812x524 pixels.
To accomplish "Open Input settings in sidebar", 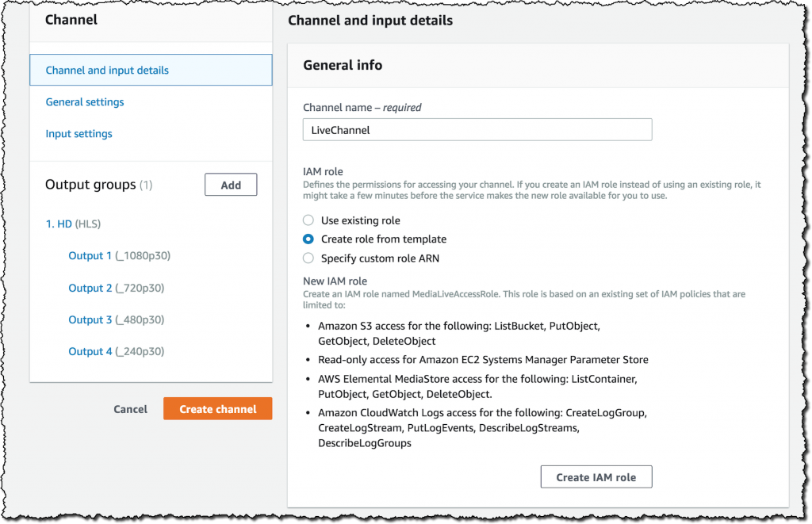I will coord(79,134).
